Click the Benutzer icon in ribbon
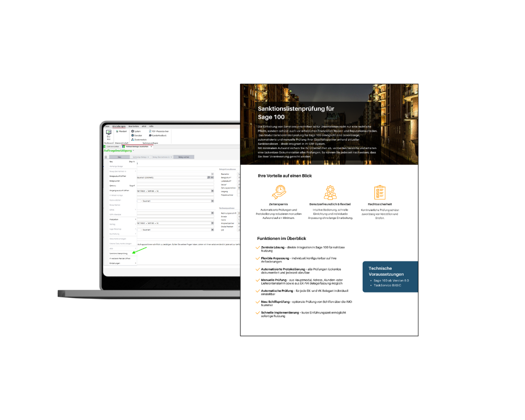 point(132,135)
